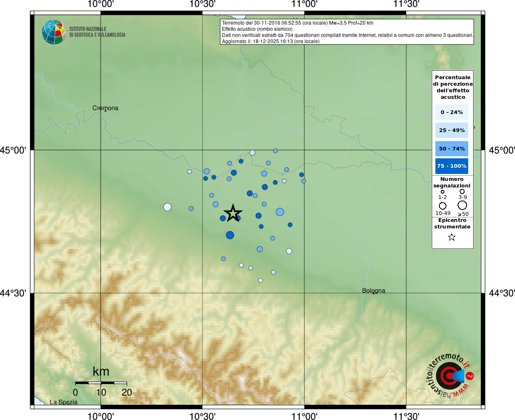Click the La Spezia label
515x420 pixels.
[x=64, y=402]
